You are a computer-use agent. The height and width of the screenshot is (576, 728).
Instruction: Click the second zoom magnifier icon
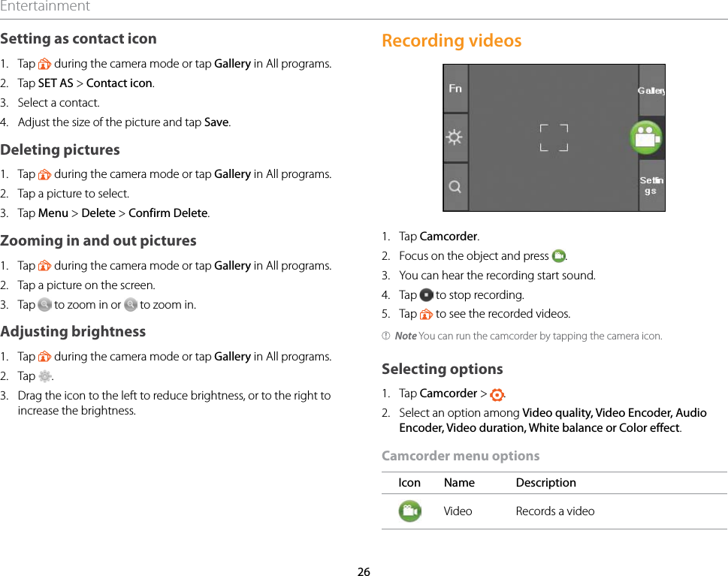pyautogui.click(x=131, y=304)
